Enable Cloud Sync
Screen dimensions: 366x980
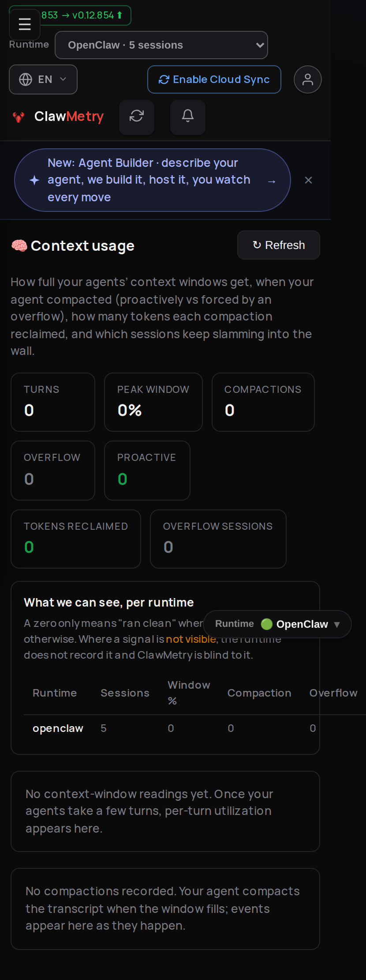pyautogui.click(x=214, y=79)
